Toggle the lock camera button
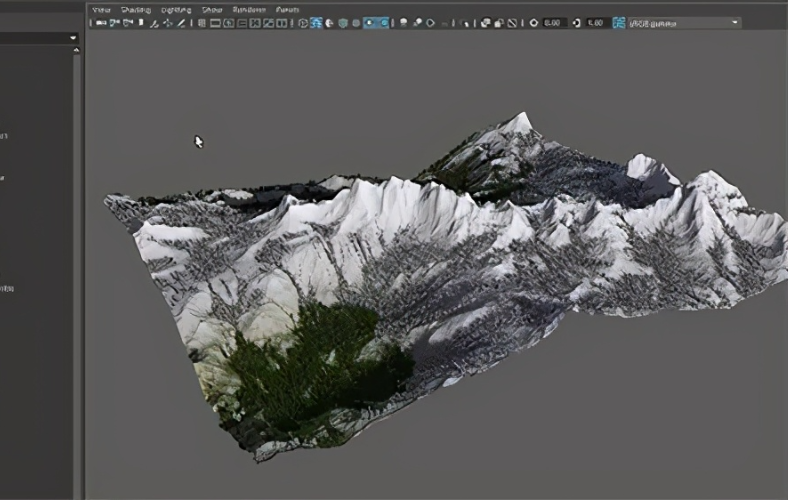 pyautogui.click(x=115, y=23)
